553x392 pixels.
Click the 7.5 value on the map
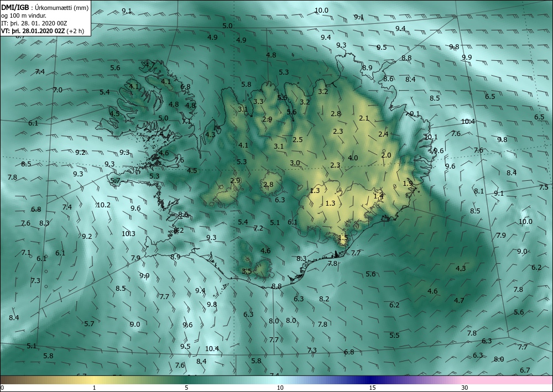[x=544, y=187]
